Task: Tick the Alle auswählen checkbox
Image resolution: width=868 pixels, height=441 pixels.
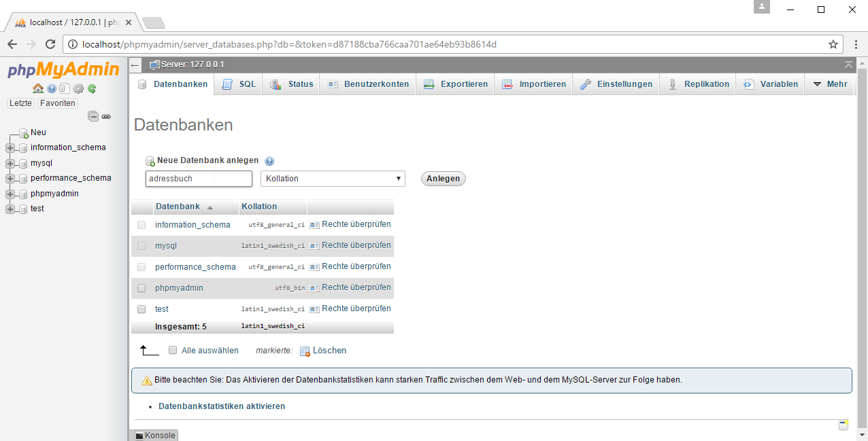Action: coord(173,351)
